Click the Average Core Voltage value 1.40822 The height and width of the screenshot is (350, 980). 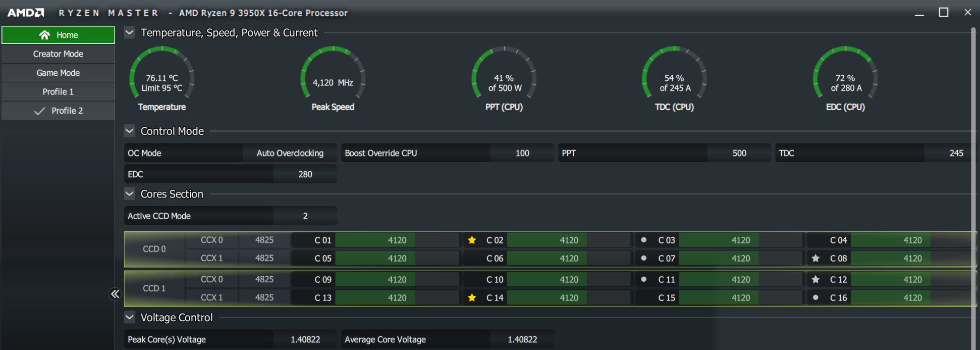522,339
